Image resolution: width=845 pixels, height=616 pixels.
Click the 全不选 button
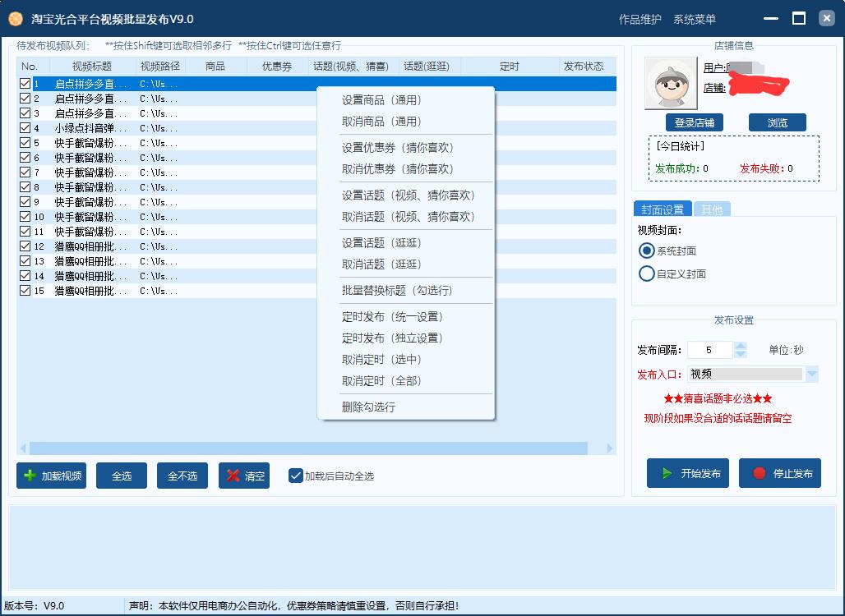(182, 476)
